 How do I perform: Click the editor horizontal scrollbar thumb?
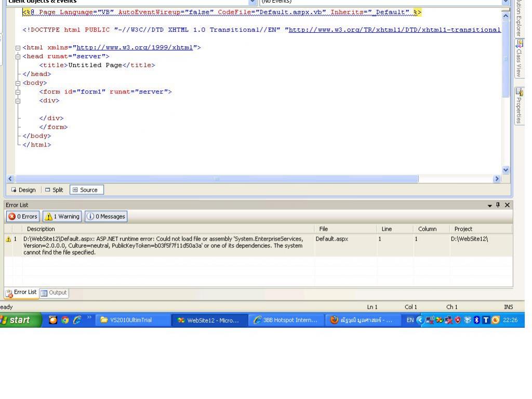point(217,179)
